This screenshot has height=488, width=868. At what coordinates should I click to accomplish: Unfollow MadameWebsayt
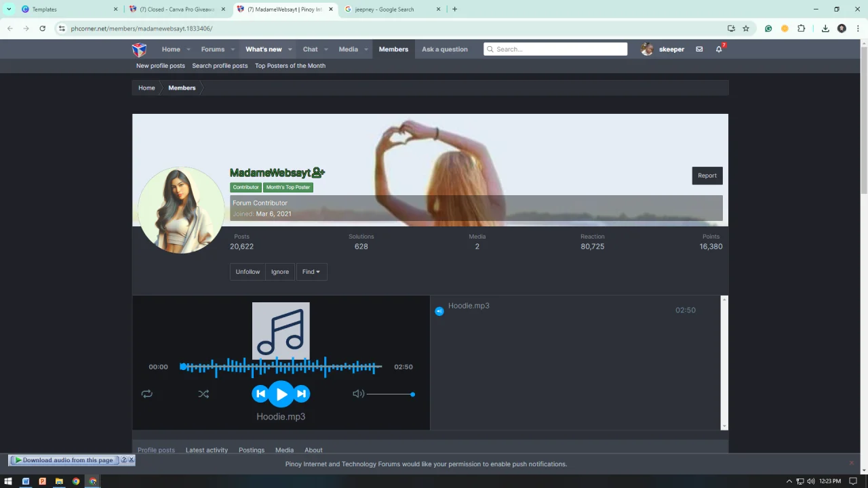point(248,272)
